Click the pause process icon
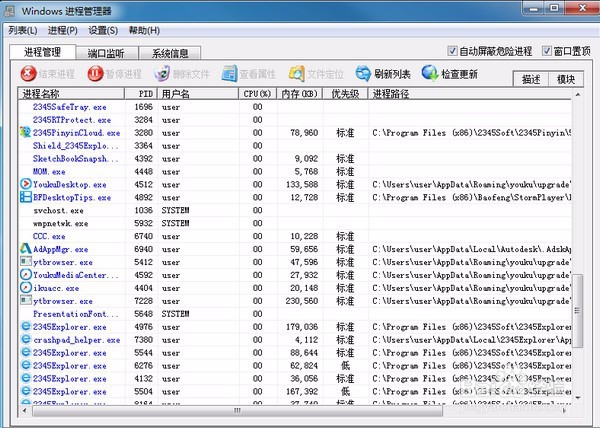Screen dimensions: 600x428 95,74
